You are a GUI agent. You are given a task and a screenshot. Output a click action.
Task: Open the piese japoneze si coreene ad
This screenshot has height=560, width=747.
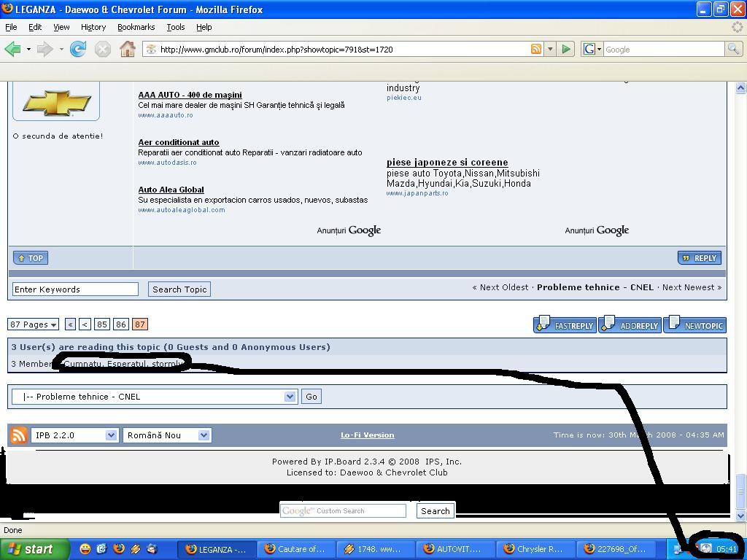click(447, 163)
